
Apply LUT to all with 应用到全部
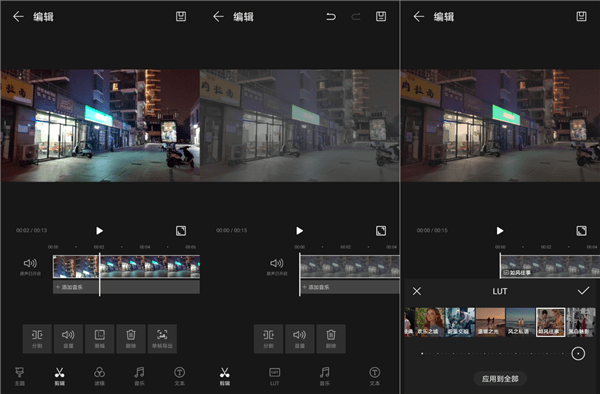(x=500, y=379)
